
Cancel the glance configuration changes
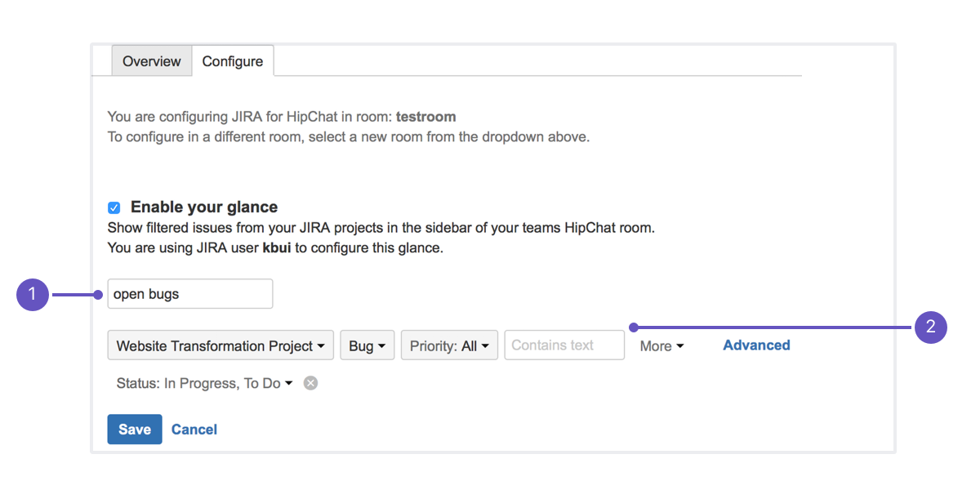point(194,430)
